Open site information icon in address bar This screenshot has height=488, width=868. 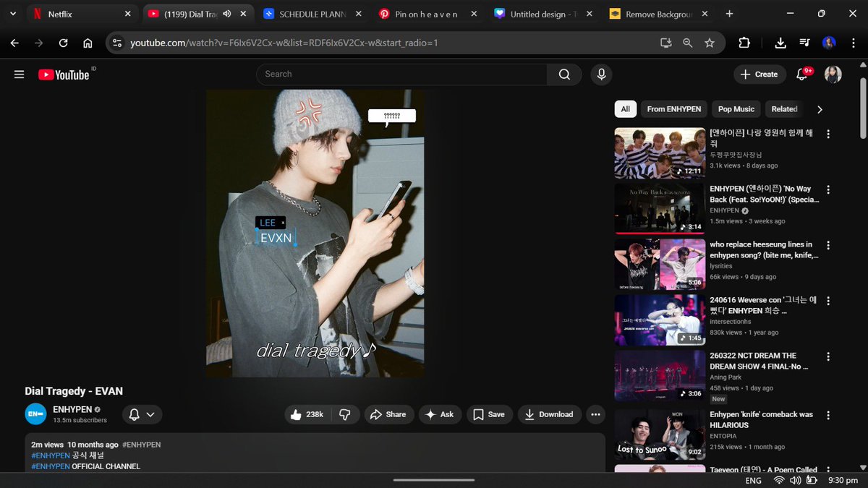[x=117, y=43]
